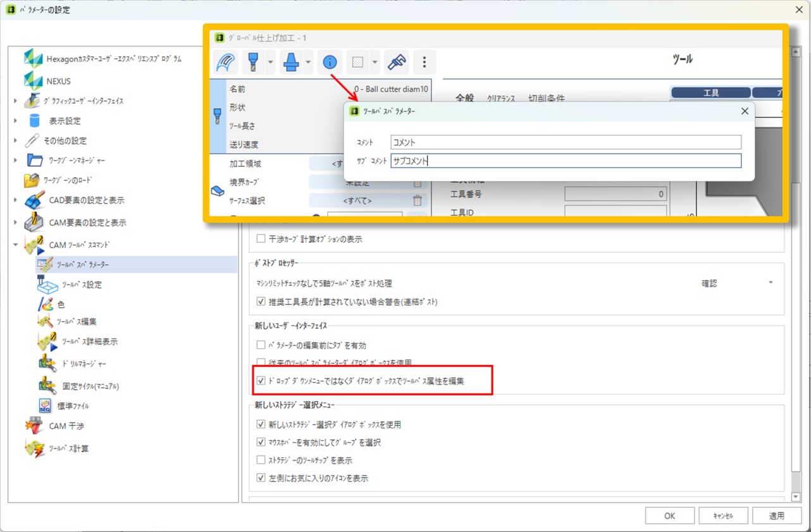The height and width of the screenshot is (532, 811).
Task: Click the 色 (color) palette icon
Action: 45,304
